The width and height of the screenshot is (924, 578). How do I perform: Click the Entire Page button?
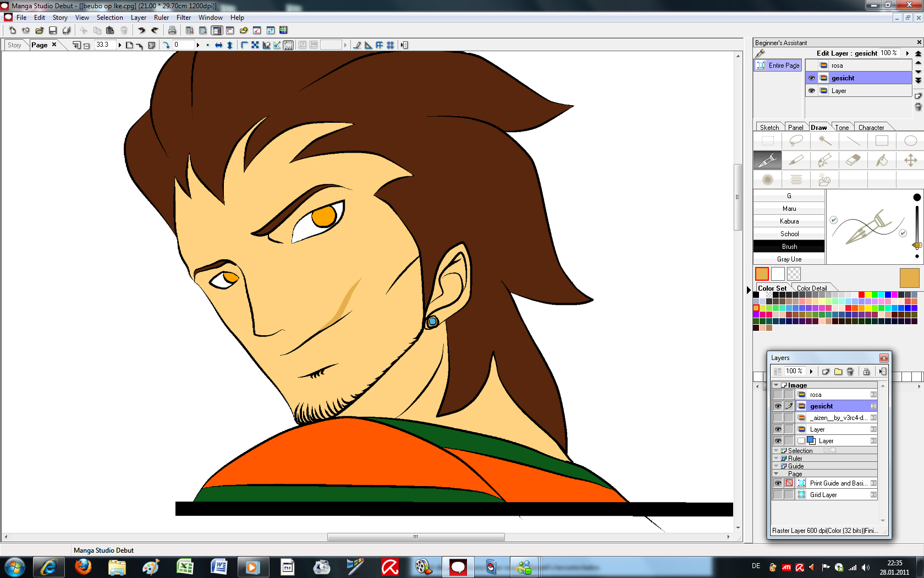(778, 66)
